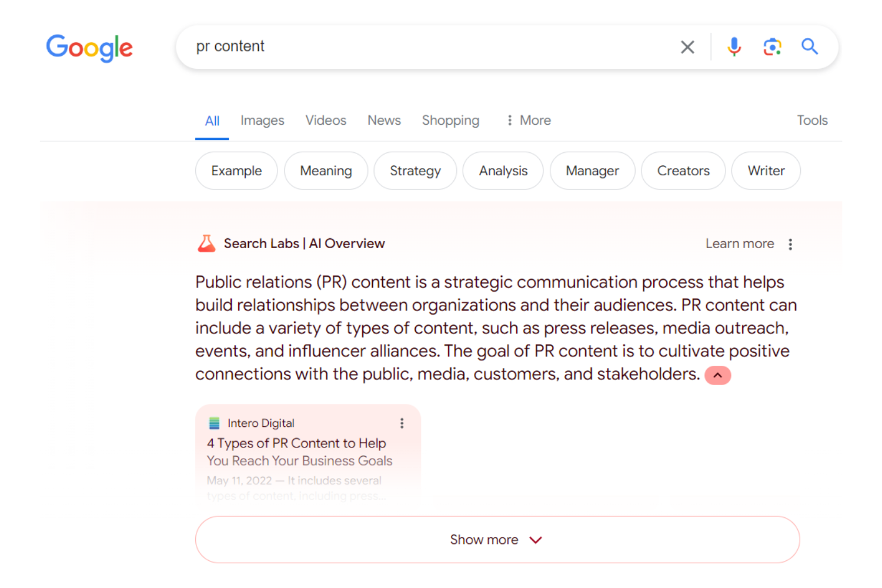Select the Example filter chip
This screenshot has width=882, height=588.
[236, 171]
